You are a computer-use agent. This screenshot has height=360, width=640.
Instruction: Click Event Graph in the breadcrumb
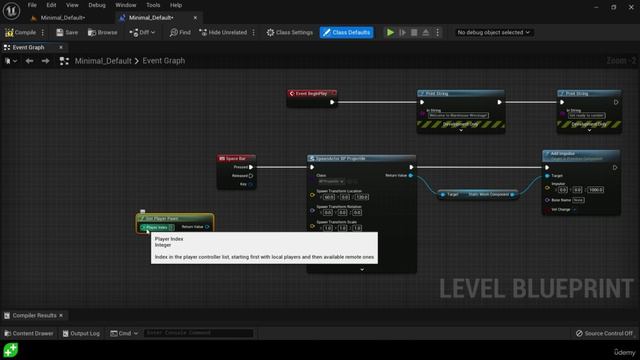163,61
